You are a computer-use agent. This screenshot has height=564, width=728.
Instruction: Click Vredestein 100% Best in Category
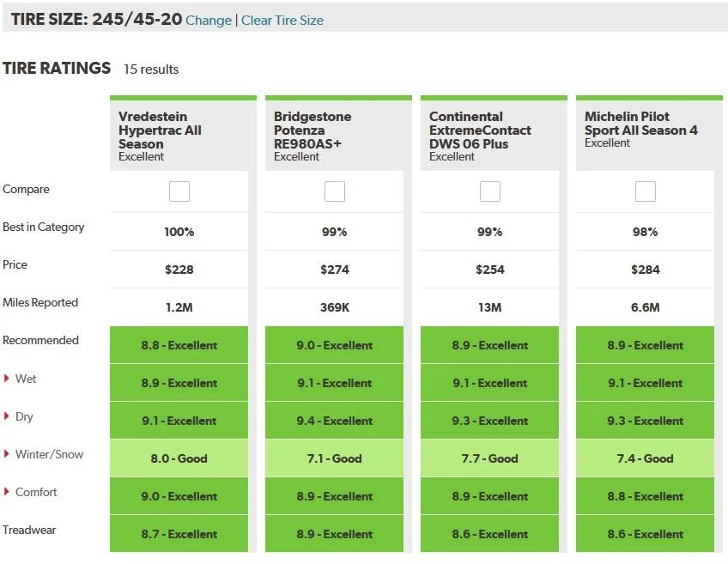(179, 232)
